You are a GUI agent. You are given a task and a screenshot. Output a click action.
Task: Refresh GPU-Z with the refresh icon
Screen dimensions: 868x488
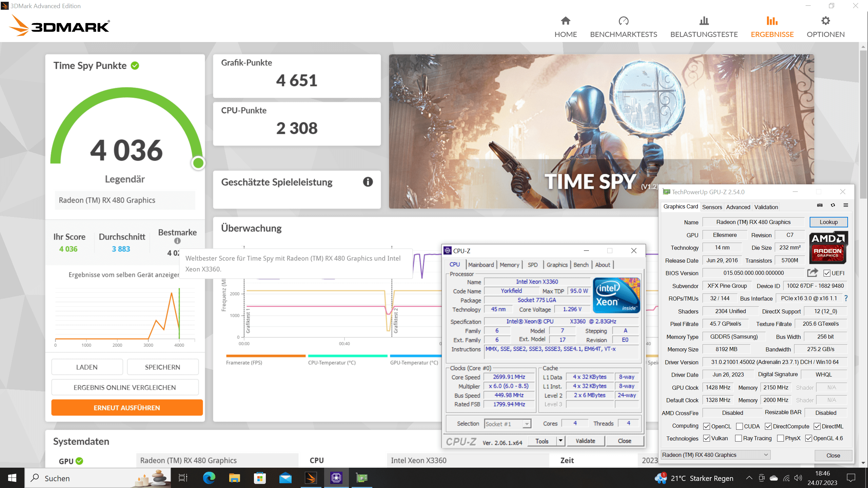tap(833, 205)
